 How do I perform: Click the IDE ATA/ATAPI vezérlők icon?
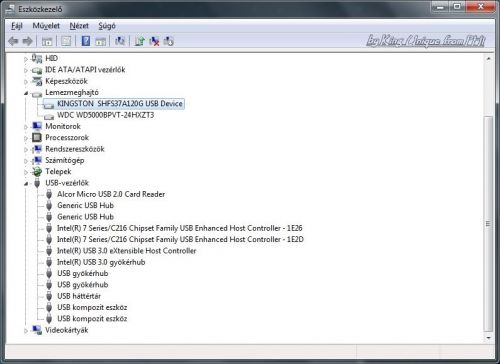tap(37, 70)
